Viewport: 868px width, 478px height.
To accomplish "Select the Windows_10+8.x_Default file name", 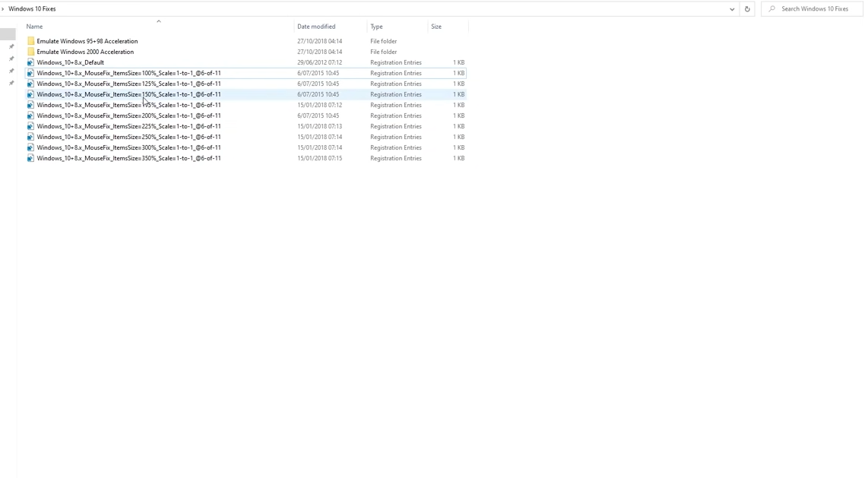I will 70,62.
